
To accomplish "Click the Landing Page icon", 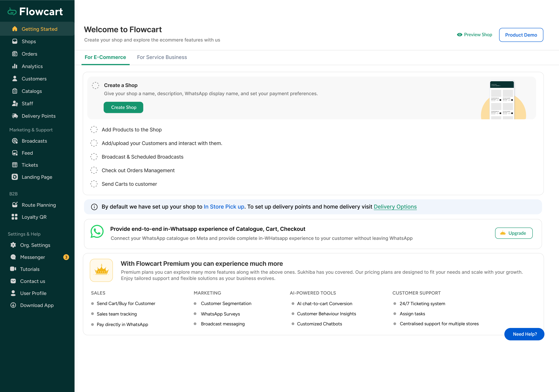I will coord(15,177).
